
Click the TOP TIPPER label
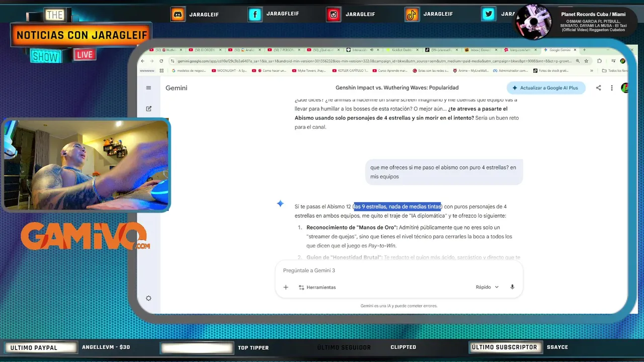click(x=253, y=347)
